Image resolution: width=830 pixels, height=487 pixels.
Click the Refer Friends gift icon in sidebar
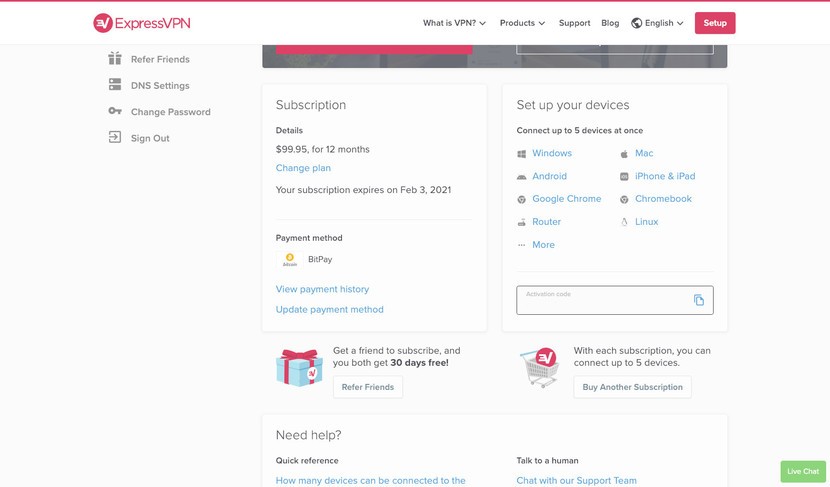[x=115, y=58]
